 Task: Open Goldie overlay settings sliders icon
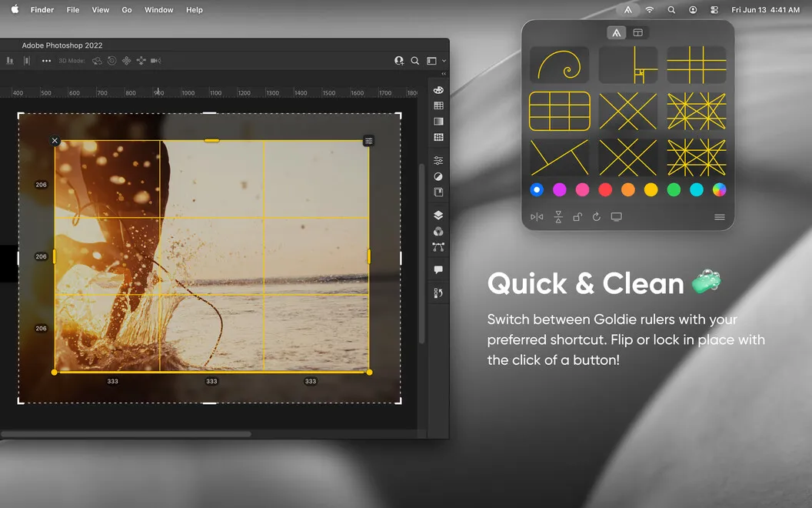click(x=368, y=141)
